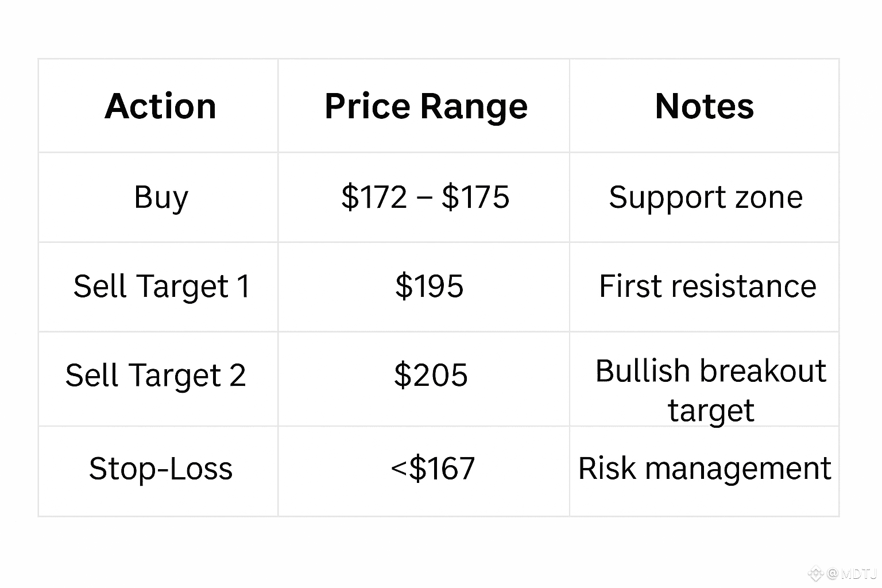Image resolution: width=882 pixels, height=588 pixels.
Task: Click the $175 upper buy price
Action: tap(475, 197)
